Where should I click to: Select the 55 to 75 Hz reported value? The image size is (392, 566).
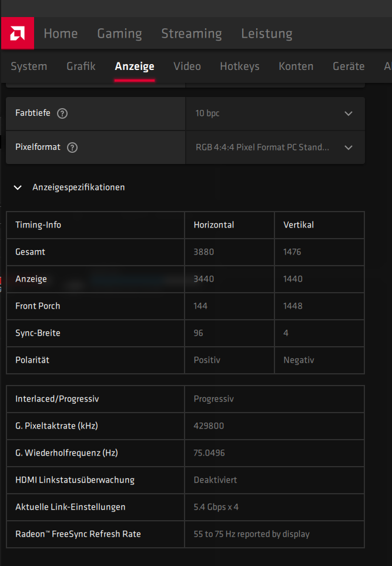pos(252,534)
